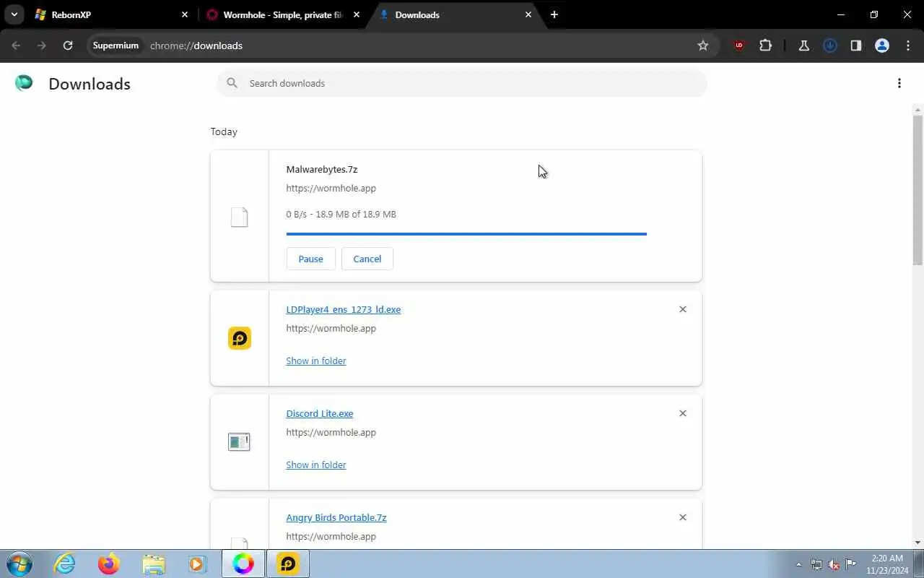Open a new browser tab
This screenshot has height=578, width=924.
pyautogui.click(x=554, y=14)
